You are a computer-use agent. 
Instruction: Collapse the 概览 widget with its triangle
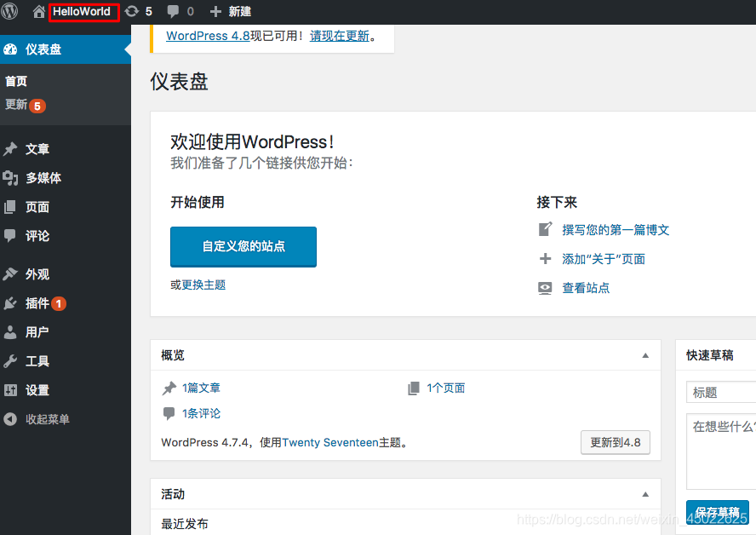645,355
